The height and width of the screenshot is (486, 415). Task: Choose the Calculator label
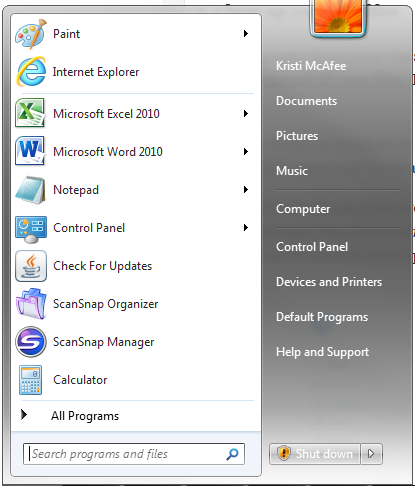tap(80, 380)
